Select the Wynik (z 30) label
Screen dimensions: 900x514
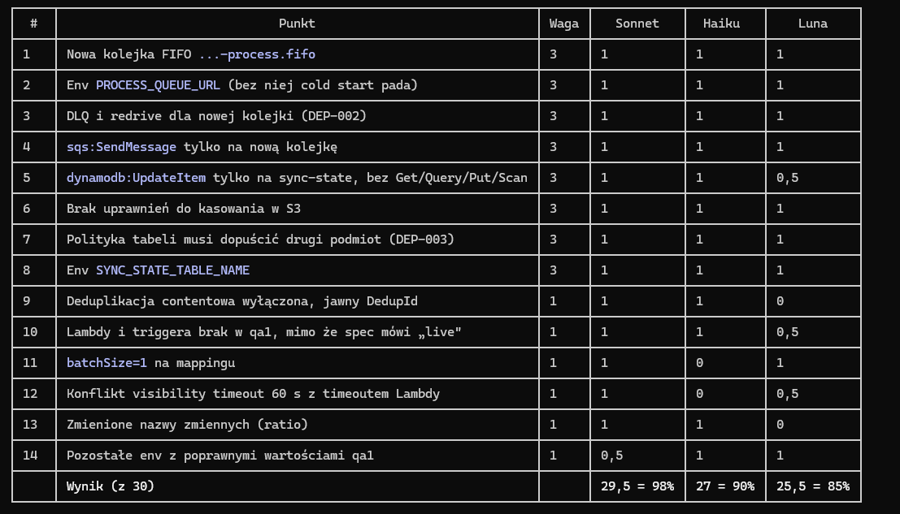[110, 486]
